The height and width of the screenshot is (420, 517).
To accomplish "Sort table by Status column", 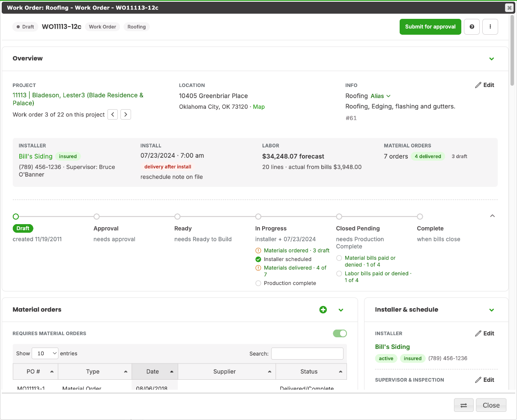I will point(311,372).
